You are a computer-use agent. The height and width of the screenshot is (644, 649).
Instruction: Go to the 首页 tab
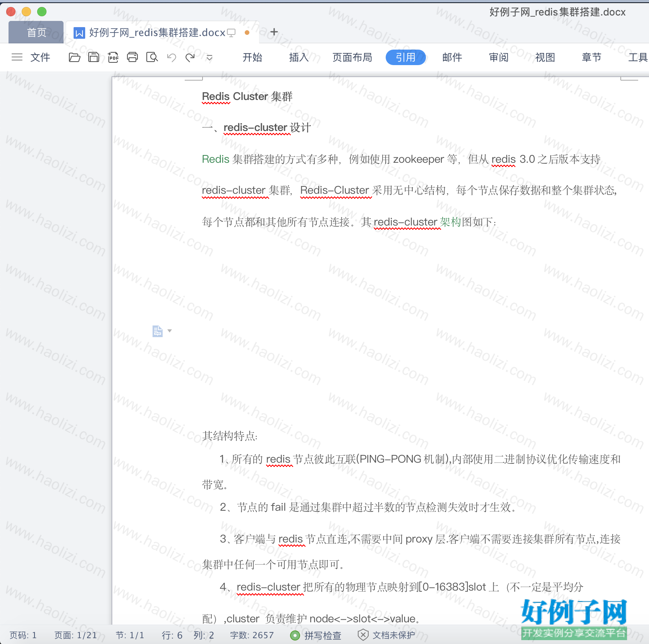(x=36, y=32)
